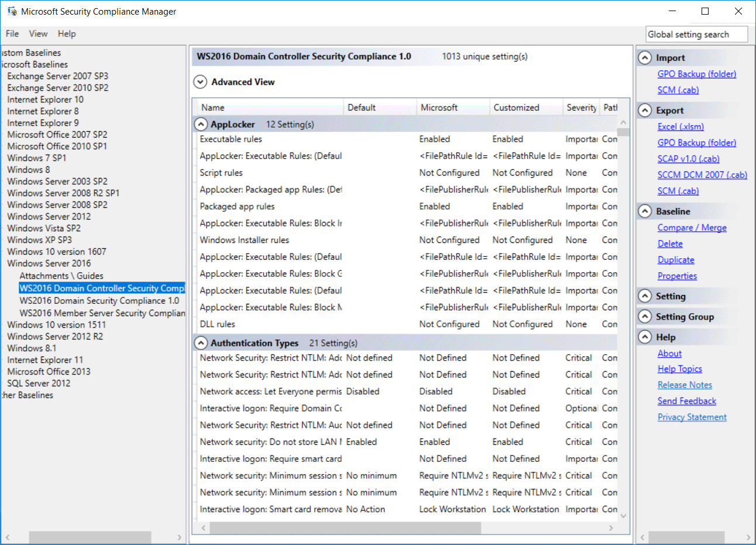The width and height of the screenshot is (756, 545).
Task: Open Attachments \ Guides under Windows Server 2016
Action: [x=61, y=276]
